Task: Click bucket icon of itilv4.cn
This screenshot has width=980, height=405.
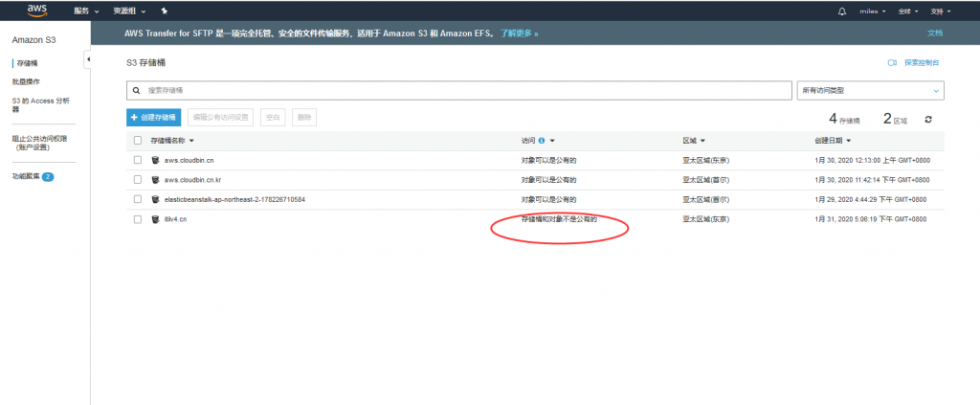Action: point(156,219)
